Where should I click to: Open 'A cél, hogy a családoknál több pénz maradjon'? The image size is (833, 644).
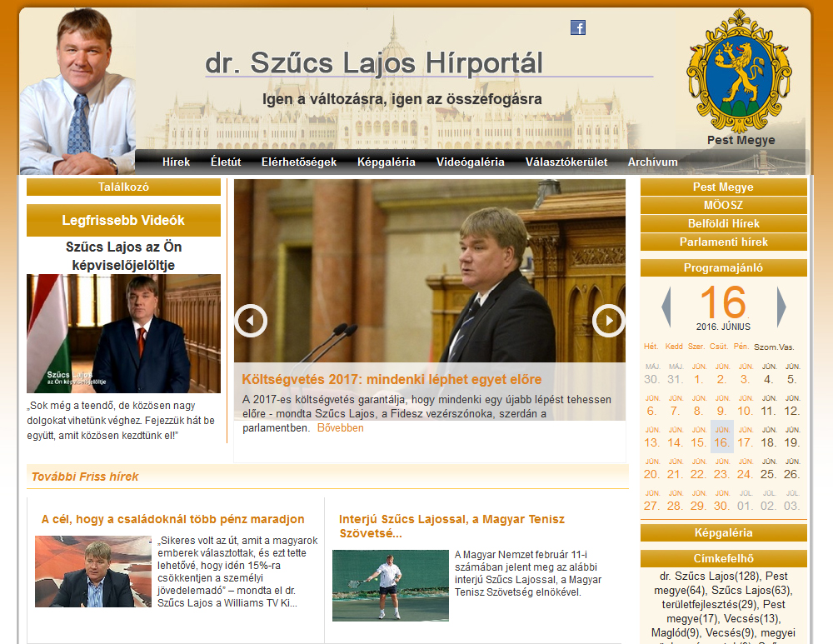point(172,517)
